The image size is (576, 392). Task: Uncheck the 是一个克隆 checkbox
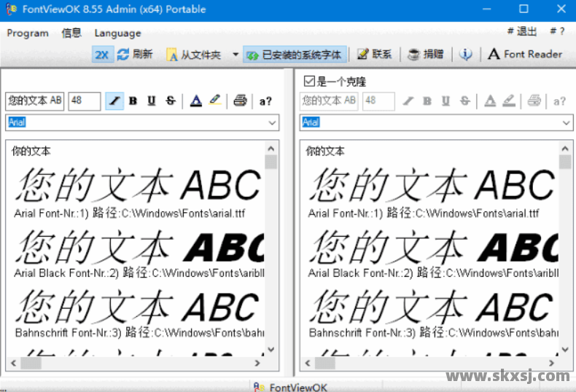308,82
